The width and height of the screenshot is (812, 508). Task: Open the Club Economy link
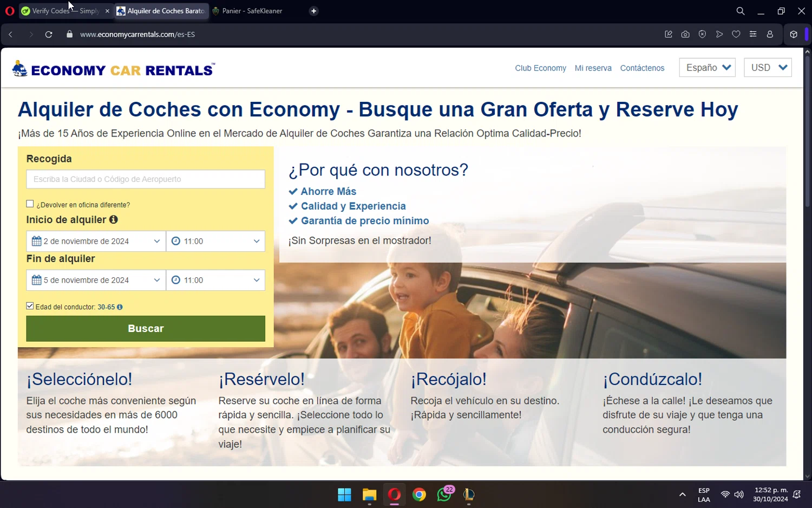click(x=540, y=68)
